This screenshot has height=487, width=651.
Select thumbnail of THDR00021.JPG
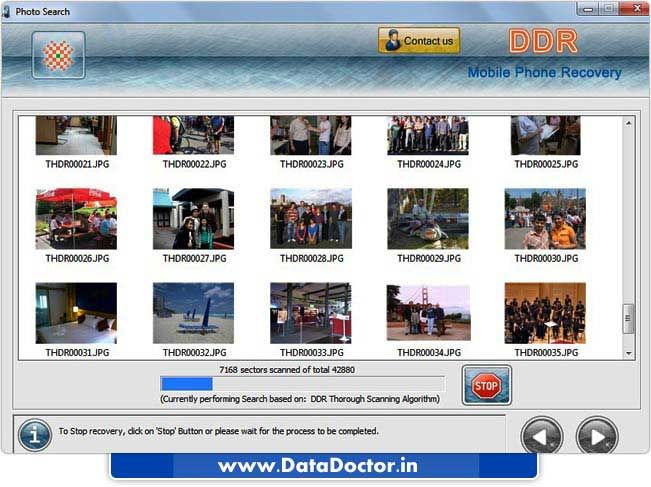[76, 135]
